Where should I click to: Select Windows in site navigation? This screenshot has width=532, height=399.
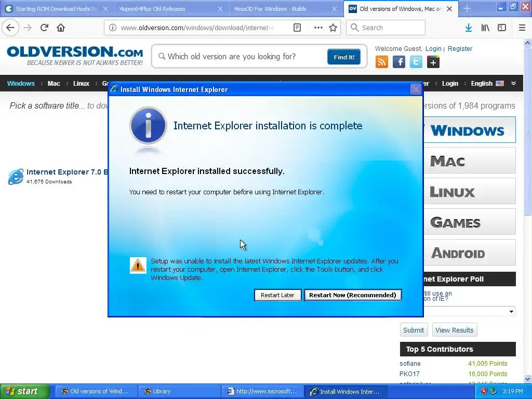[21, 84]
